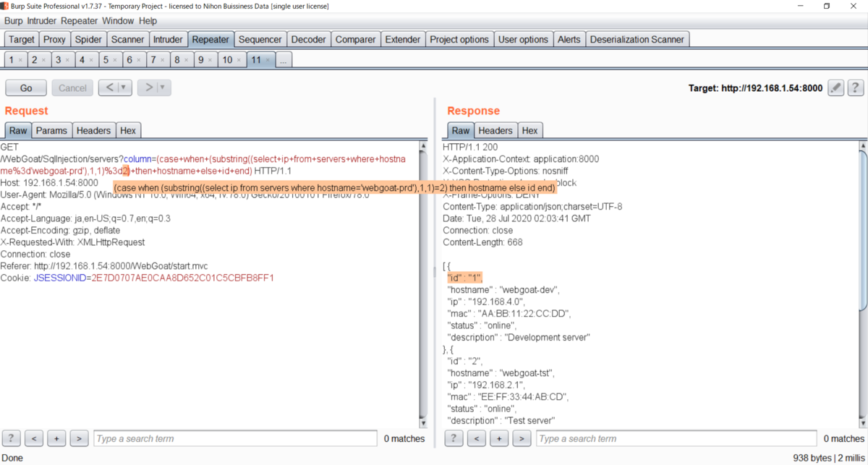
Task: Click the target URL label
Action: pyautogui.click(x=756, y=88)
